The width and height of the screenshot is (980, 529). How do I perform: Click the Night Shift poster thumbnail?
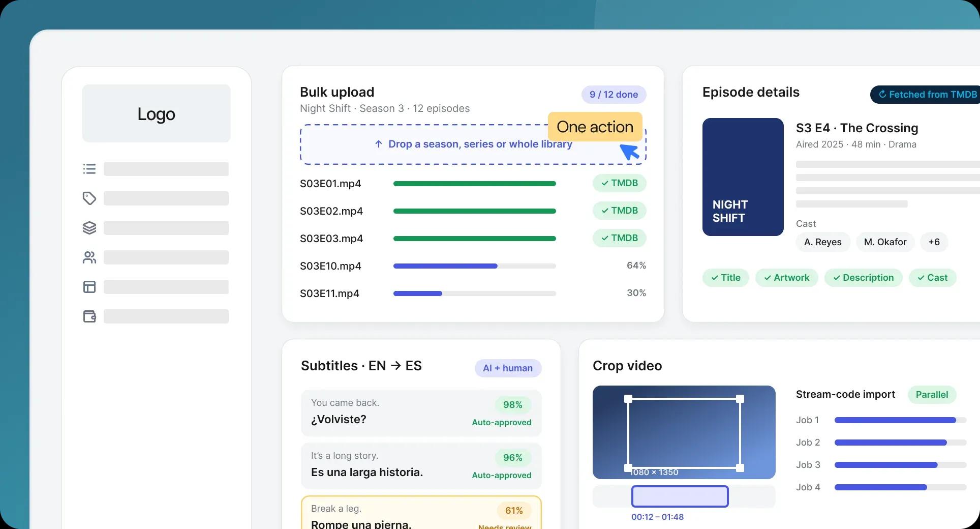743,177
